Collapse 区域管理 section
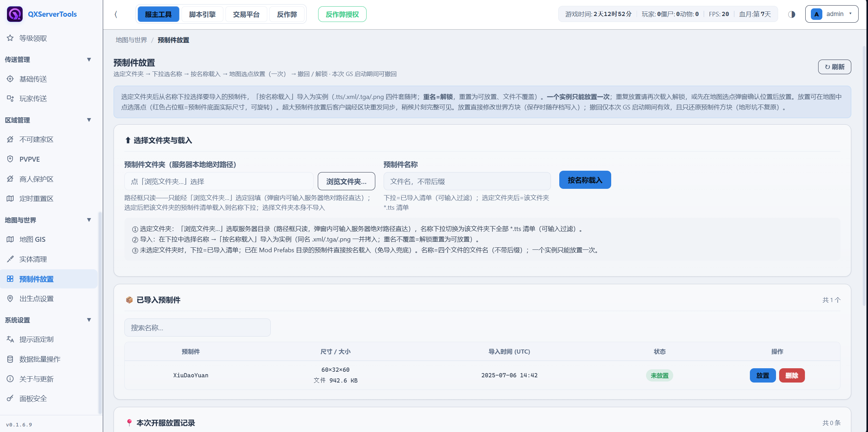868x432 pixels. pyautogui.click(x=89, y=120)
